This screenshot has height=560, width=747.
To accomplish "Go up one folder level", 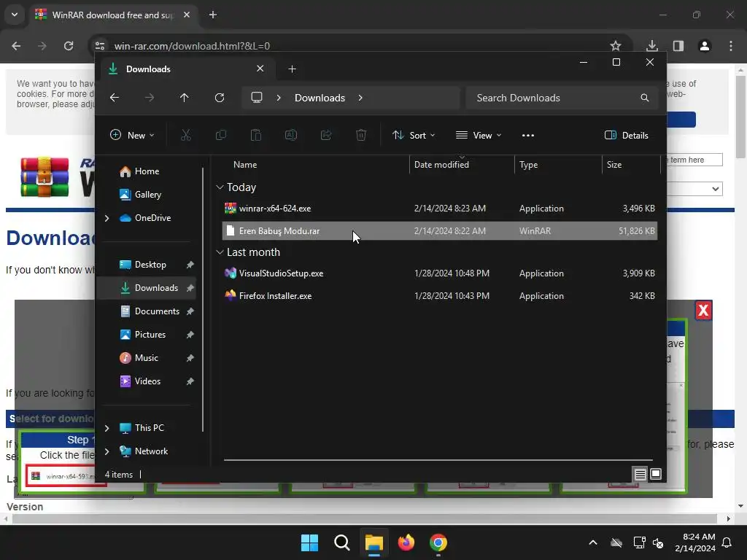I will (x=185, y=98).
